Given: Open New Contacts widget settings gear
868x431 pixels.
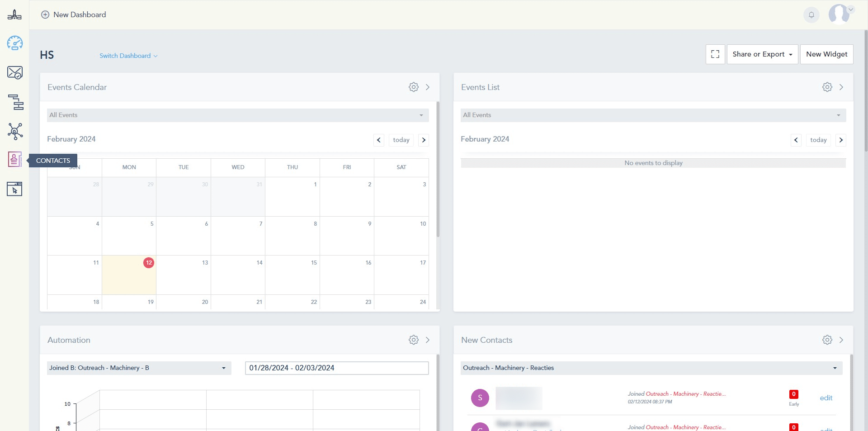Looking at the screenshot, I should coord(827,340).
